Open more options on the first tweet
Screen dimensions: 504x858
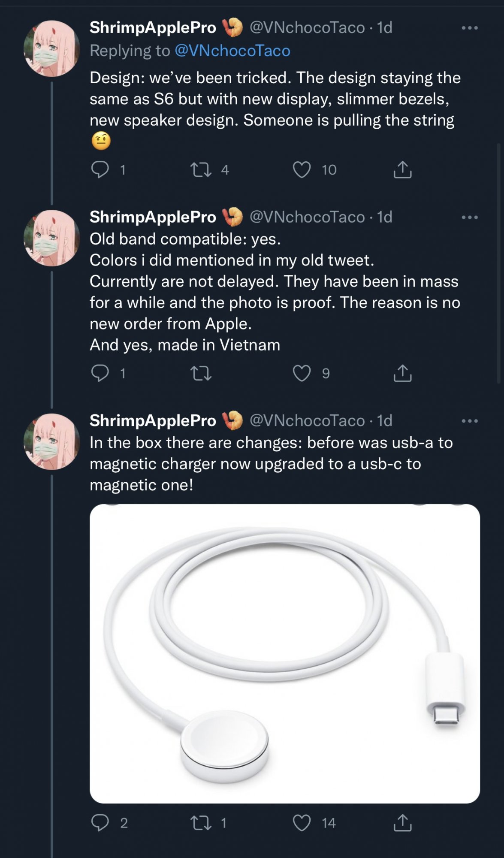470,28
